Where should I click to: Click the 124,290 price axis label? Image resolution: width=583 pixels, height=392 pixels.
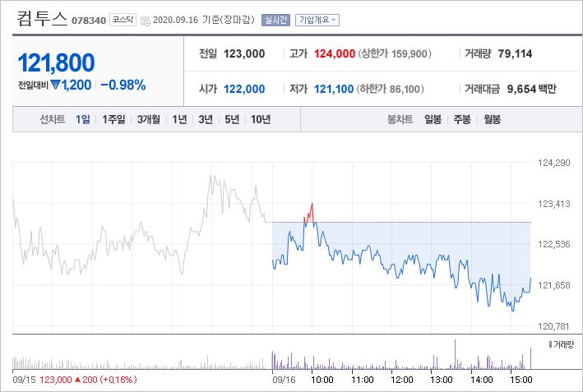554,163
